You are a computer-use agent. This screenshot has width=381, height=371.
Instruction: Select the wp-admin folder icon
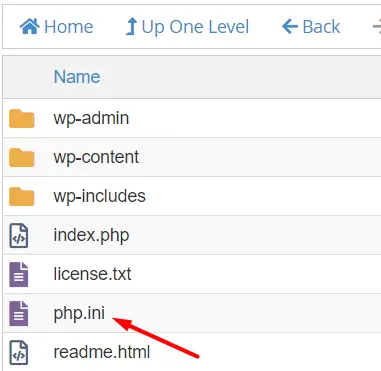(21, 119)
